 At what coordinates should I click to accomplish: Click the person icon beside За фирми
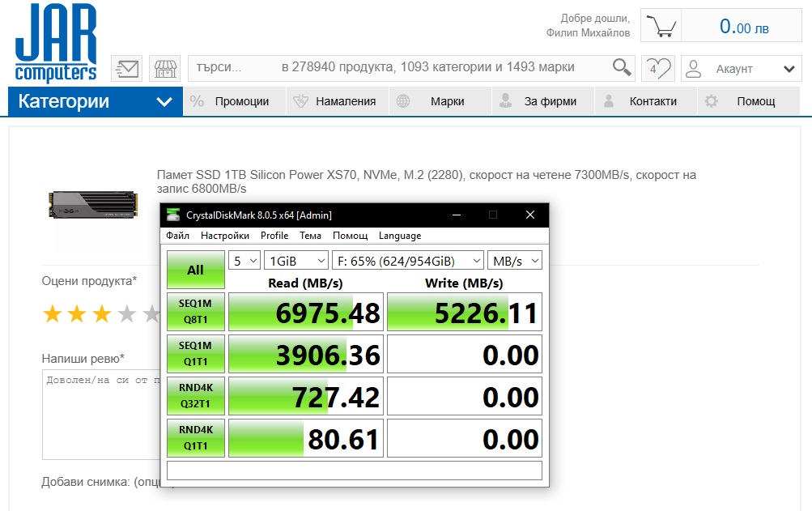coord(505,100)
